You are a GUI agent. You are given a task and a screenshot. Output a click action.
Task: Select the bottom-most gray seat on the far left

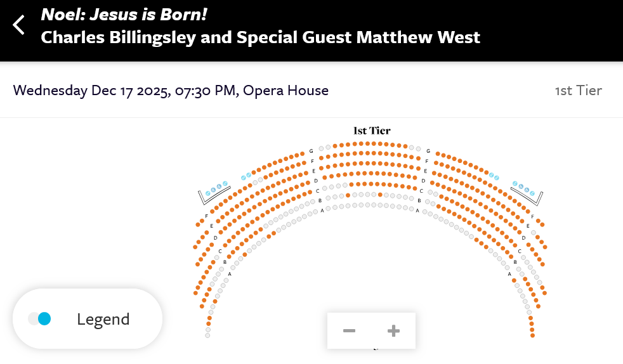coord(207,335)
